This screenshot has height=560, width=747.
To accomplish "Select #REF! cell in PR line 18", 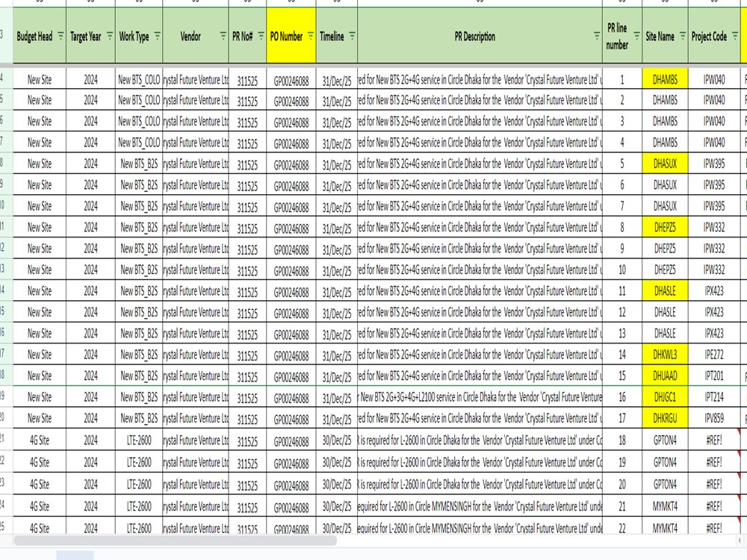I will (714, 440).
